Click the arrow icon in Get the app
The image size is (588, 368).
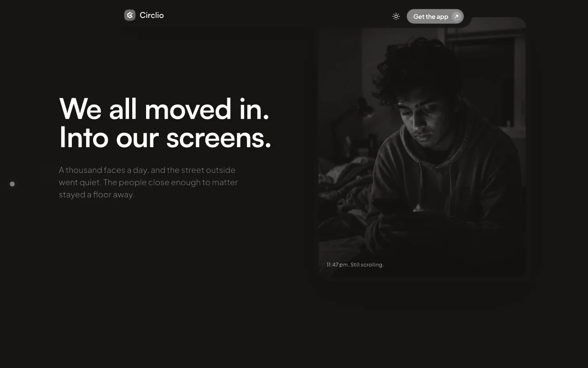(457, 16)
